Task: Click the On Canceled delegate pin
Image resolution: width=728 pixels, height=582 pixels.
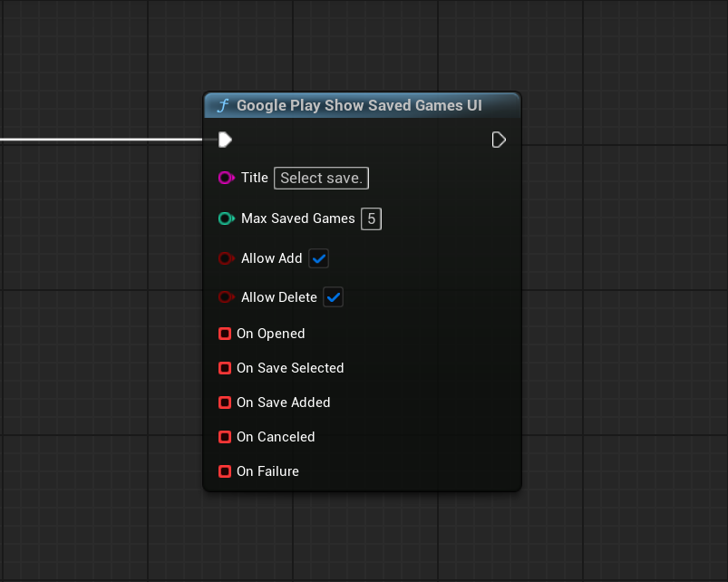Action: click(225, 437)
